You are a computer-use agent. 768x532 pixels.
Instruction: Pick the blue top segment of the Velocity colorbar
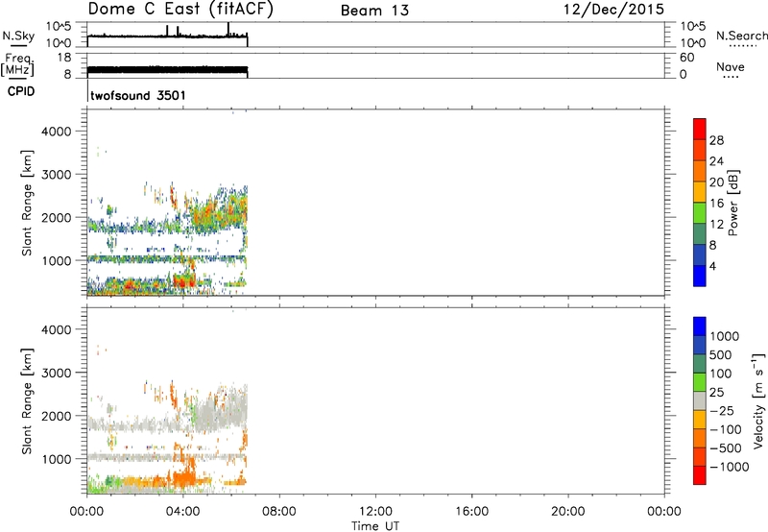700,326
